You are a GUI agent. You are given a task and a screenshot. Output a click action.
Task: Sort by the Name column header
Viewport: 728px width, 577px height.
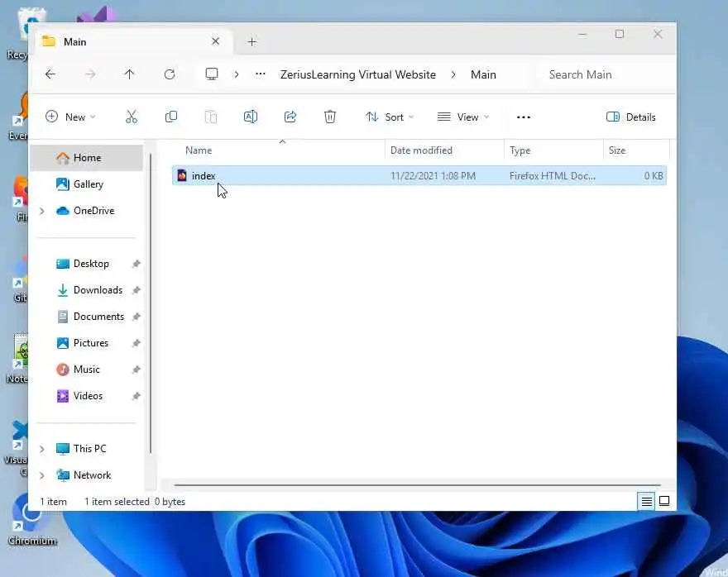(x=279, y=150)
